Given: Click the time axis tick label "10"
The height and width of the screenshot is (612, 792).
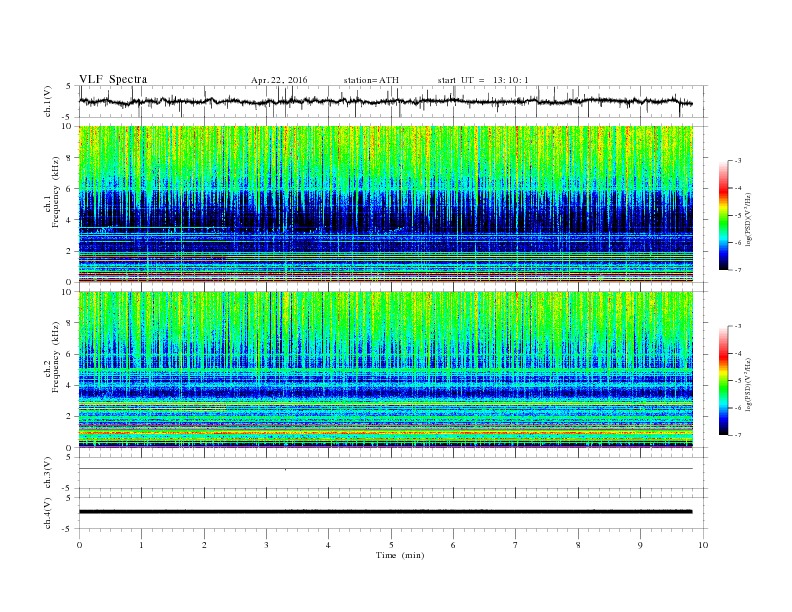Looking at the screenshot, I should 703,545.
